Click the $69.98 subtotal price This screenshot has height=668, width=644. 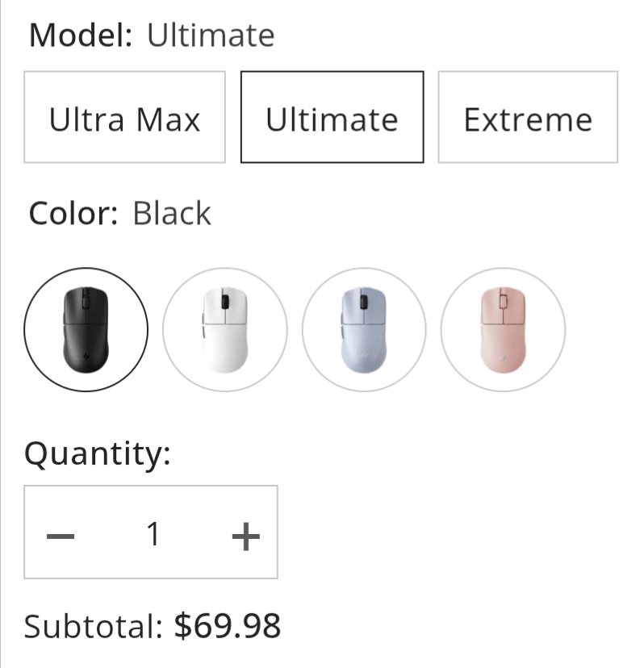[x=228, y=626]
